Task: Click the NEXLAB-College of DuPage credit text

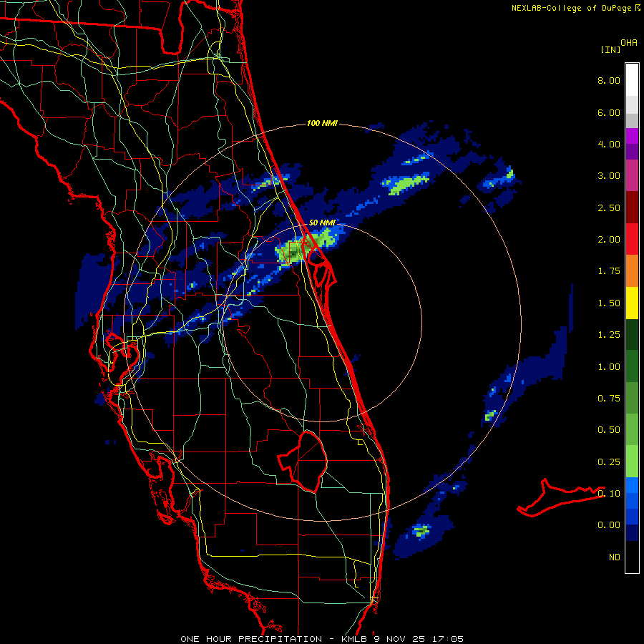Action: pyautogui.click(x=572, y=8)
